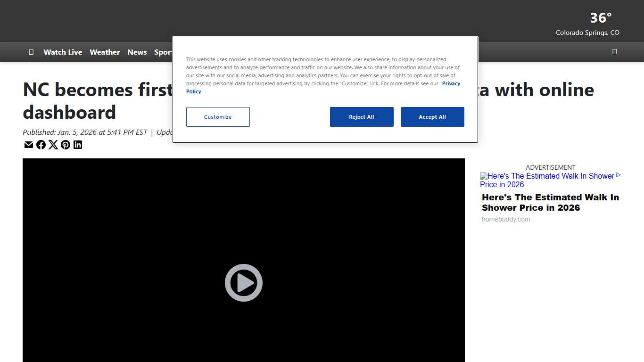Click Reject All in cookie dialog
Image resolution: width=644 pixels, height=362 pixels.
click(x=362, y=117)
